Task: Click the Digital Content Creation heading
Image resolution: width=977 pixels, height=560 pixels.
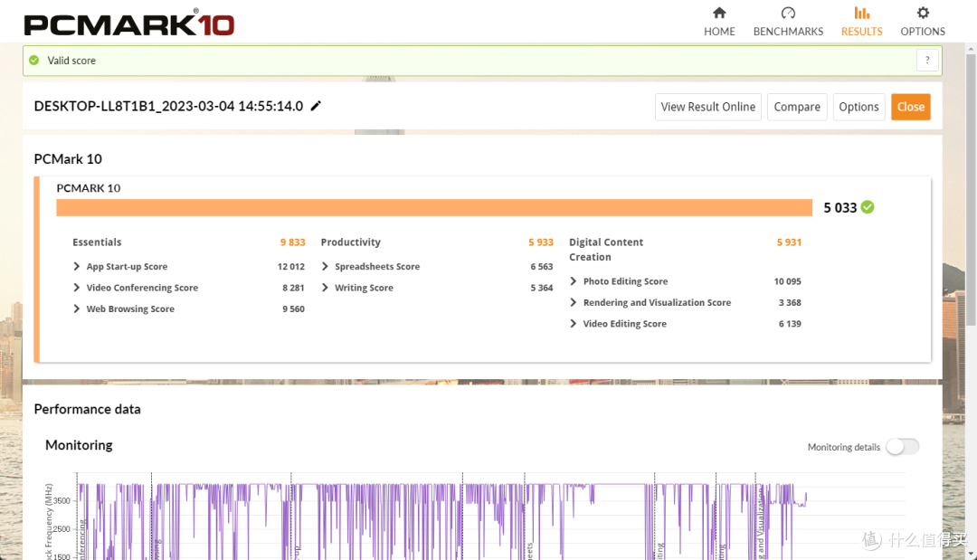Action: click(605, 250)
